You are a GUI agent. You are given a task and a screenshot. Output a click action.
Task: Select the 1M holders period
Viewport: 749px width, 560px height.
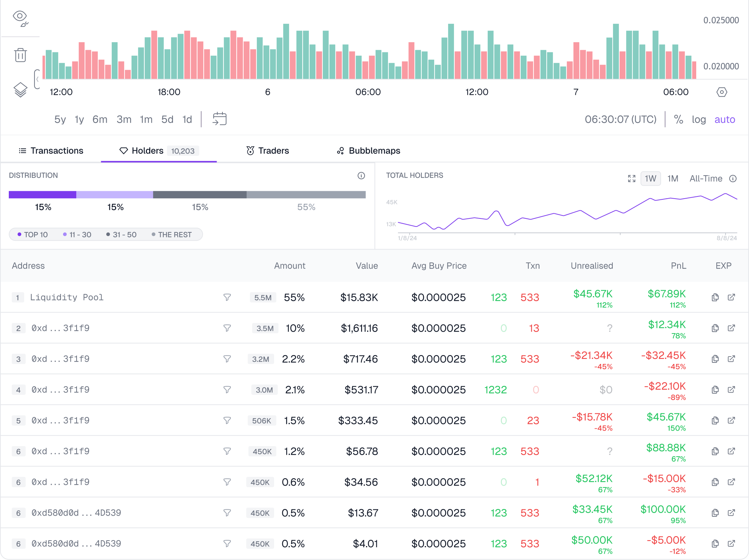pos(673,178)
